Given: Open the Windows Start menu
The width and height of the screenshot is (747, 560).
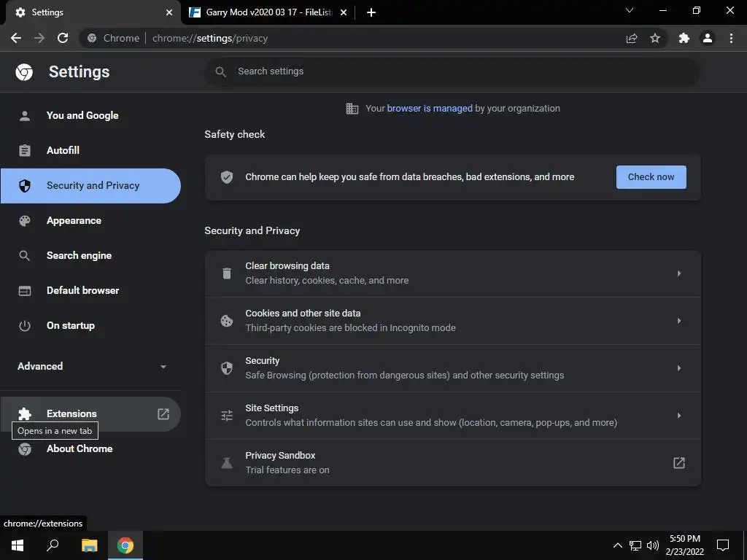Looking at the screenshot, I should [18, 545].
